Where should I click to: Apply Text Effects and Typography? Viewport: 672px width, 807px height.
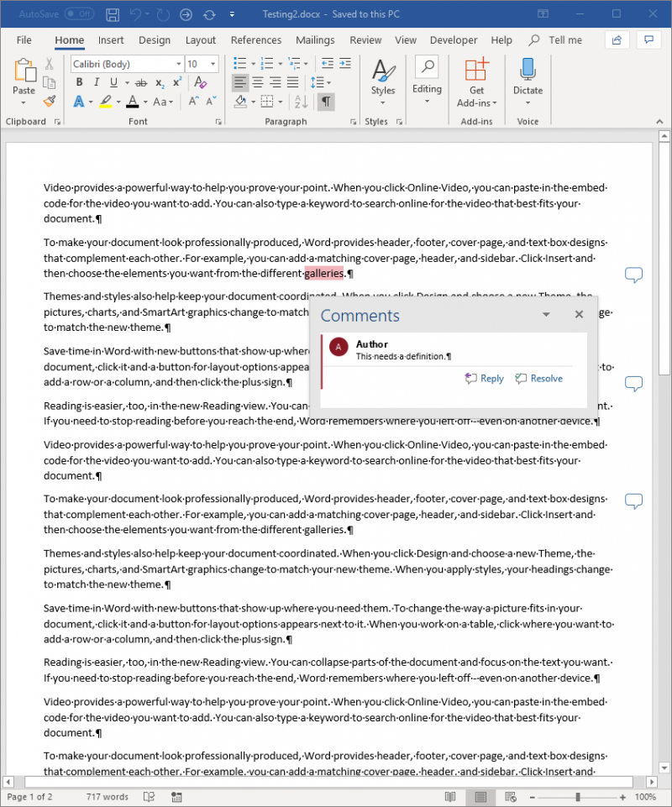79,102
